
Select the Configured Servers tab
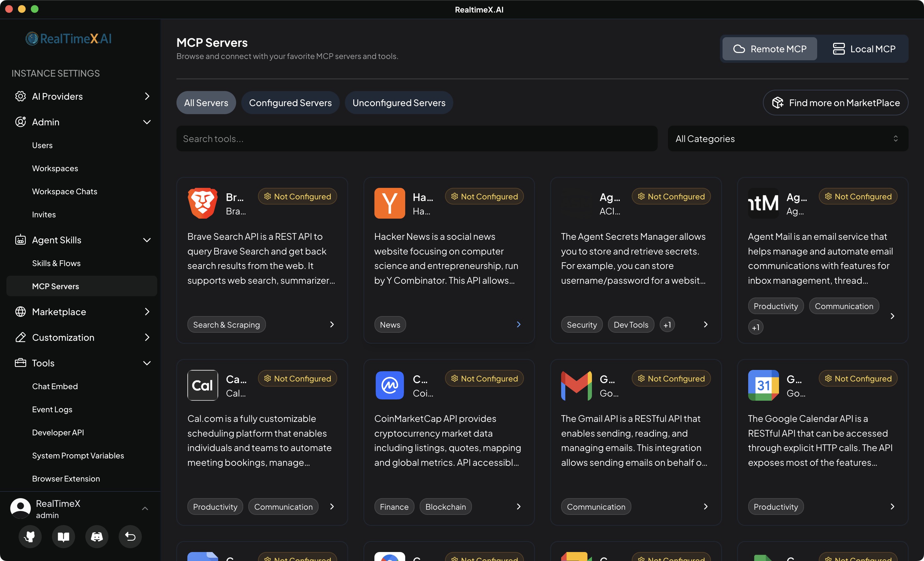pos(290,103)
